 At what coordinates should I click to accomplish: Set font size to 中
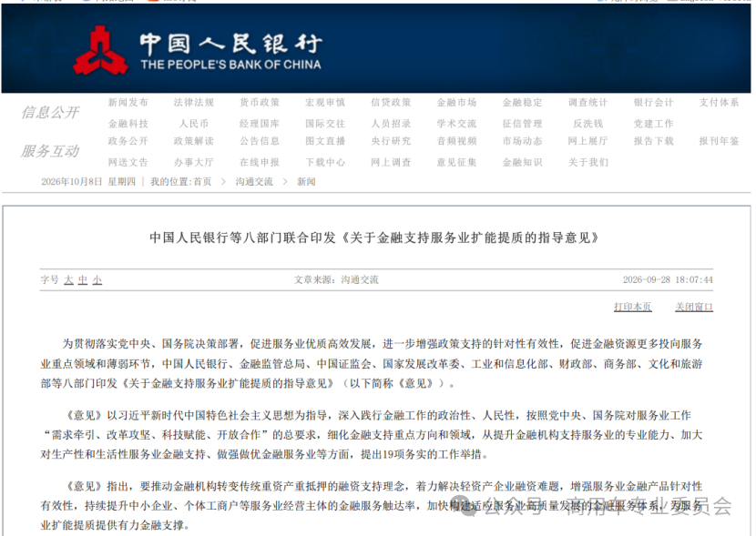(x=83, y=279)
